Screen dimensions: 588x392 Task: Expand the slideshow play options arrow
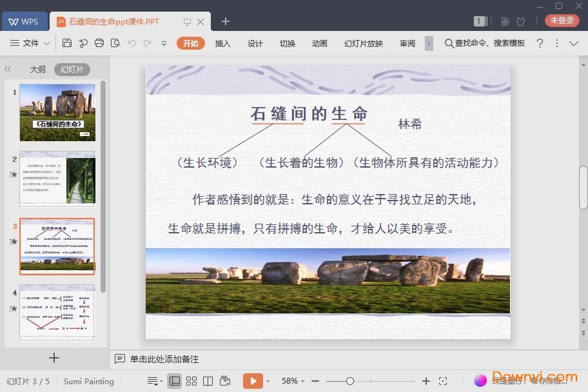[x=268, y=381]
